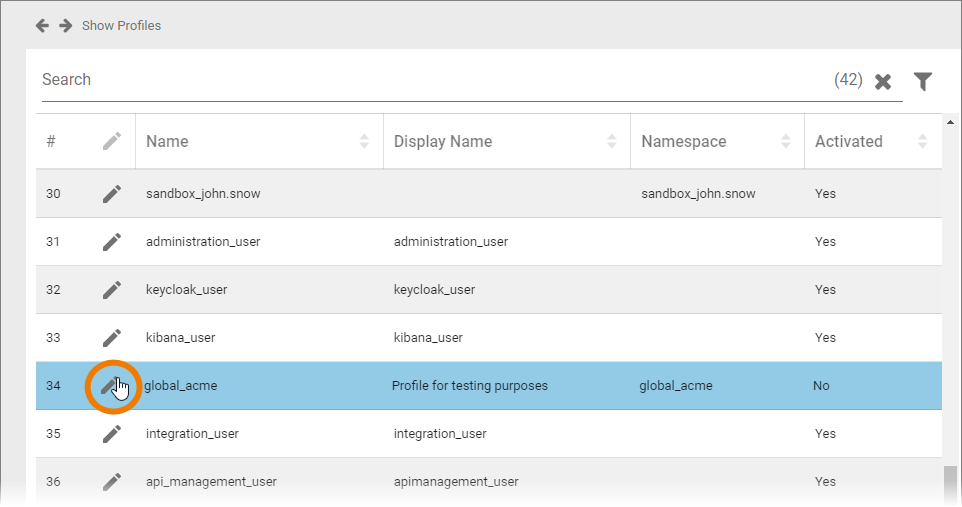Sort by Display Name column arrows
Viewport: 962px width, 507px height.
(x=611, y=142)
